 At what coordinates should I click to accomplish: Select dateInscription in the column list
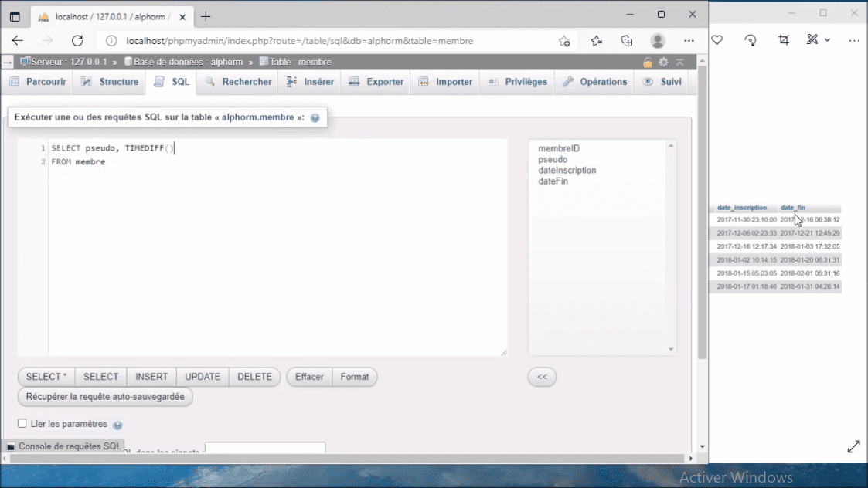[x=567, y=171]
